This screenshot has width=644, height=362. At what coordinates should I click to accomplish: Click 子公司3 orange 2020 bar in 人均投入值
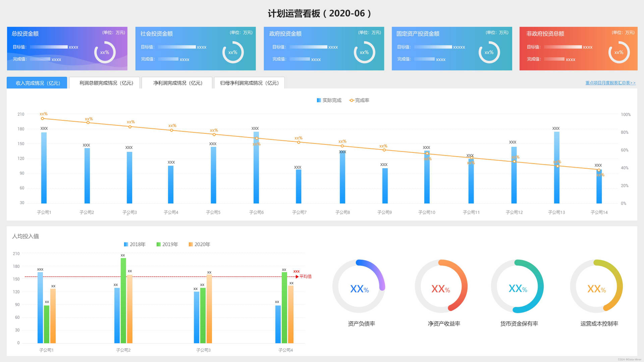[209, 309]
